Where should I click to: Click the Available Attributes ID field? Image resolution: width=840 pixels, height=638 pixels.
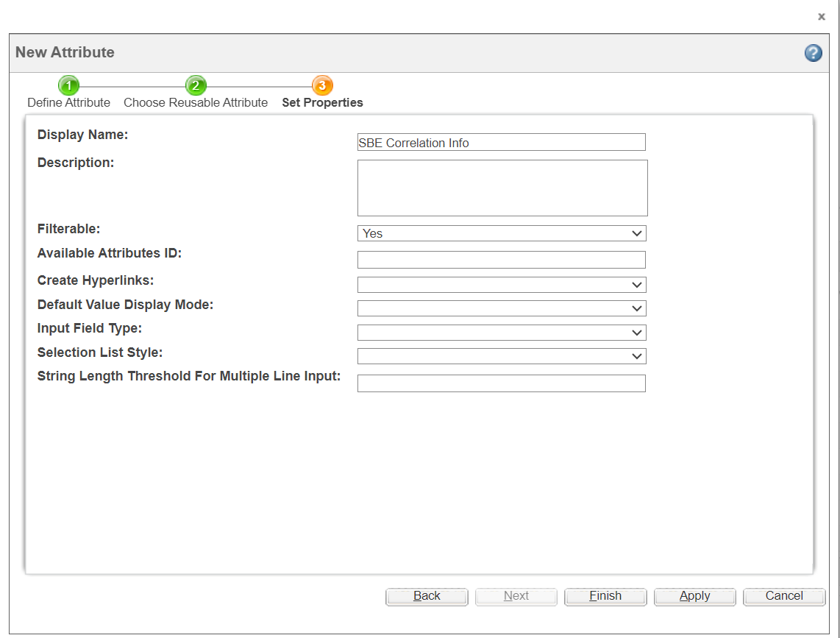pyautogui.click(x=501, y=260)
